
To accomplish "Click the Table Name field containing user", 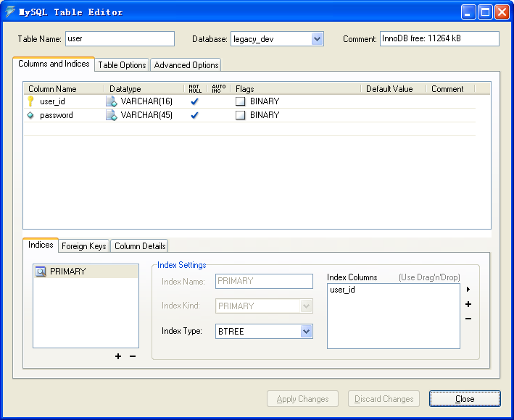I will 120,38.
